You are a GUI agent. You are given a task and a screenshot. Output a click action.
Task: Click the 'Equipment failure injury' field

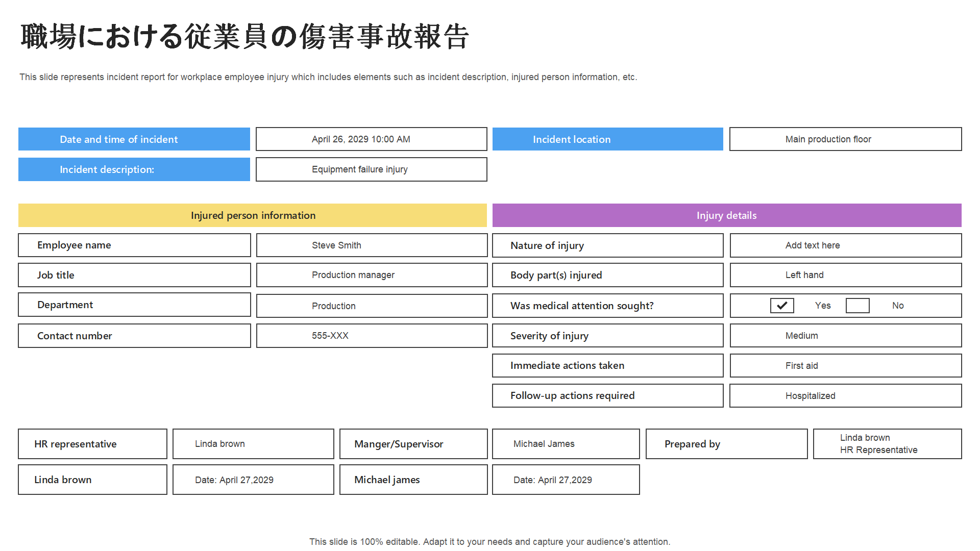[x=372, y=169]
